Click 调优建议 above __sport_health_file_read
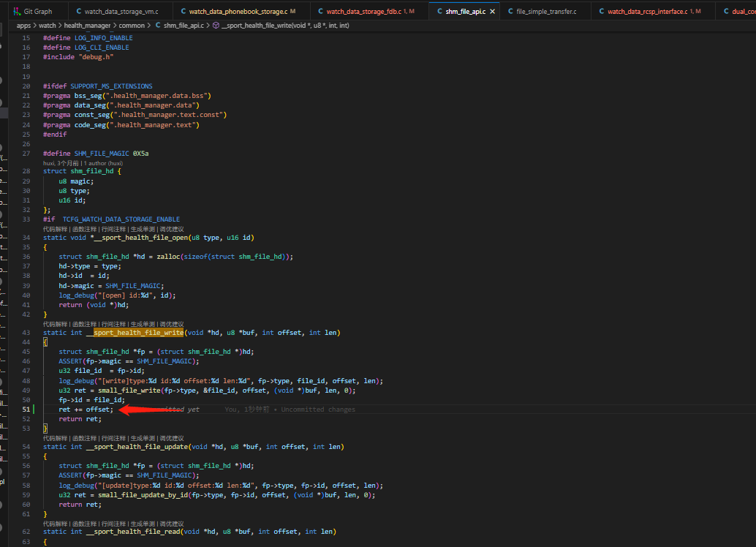756x547 pixels. [172, 524]
